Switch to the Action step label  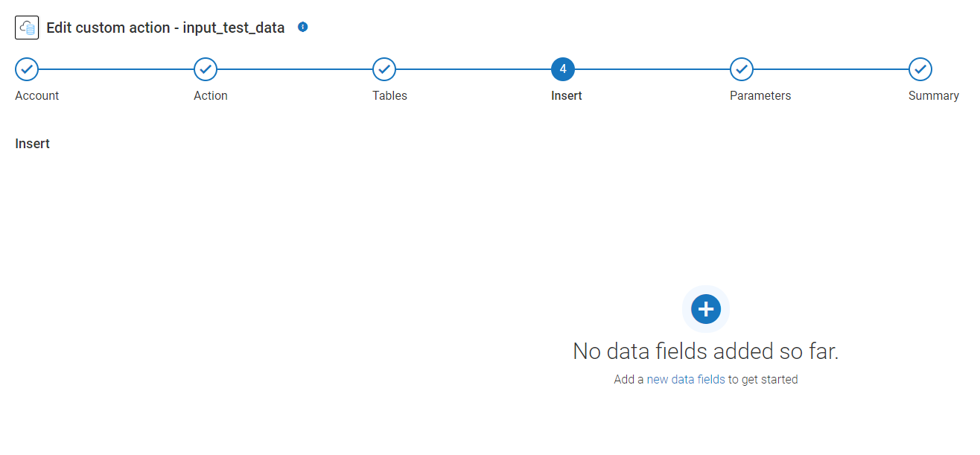(x=211, y=95)
